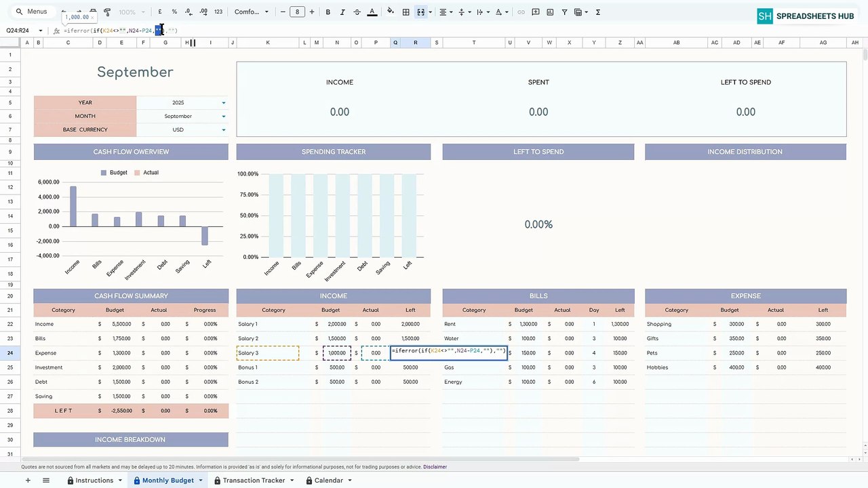Open vertical align options
Screen dimensions: 868x488
coord(464,12)
